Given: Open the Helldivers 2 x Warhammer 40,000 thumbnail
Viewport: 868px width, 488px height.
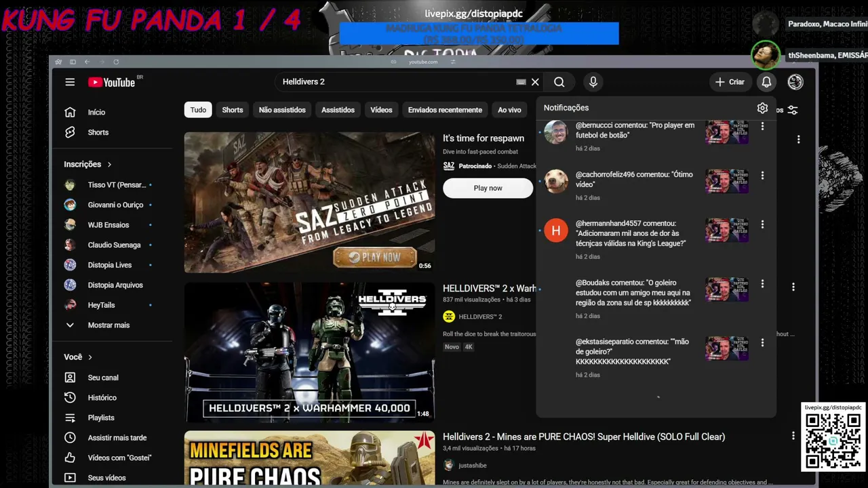Looking at the screenshot, I should [x=309, y=352].
